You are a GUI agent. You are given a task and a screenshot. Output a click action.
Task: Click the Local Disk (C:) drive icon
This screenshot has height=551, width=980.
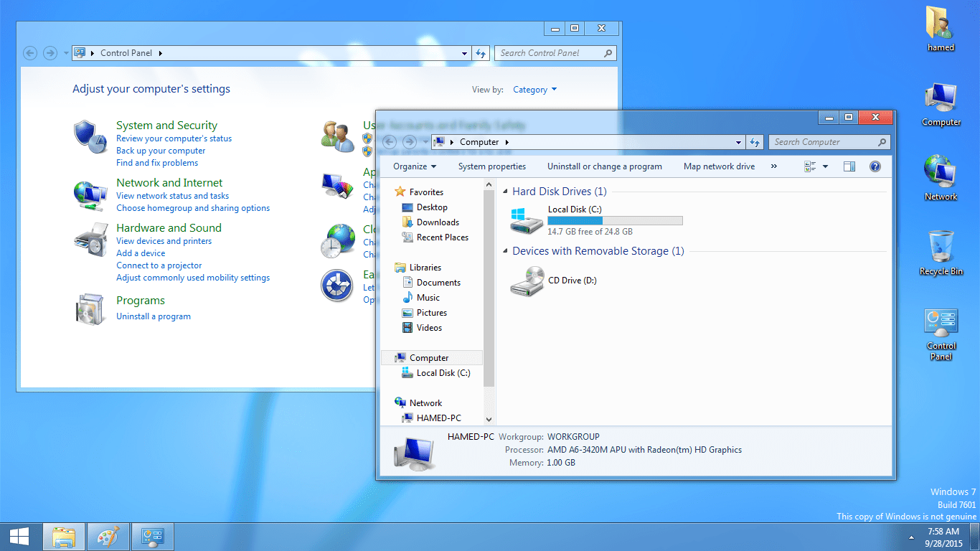click(x=527, y=220)
